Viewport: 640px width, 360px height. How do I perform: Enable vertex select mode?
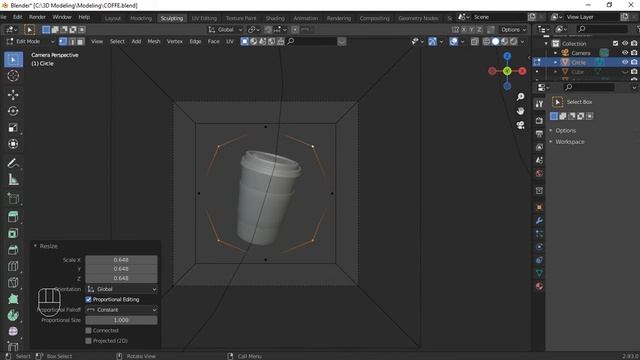(63, 42)
